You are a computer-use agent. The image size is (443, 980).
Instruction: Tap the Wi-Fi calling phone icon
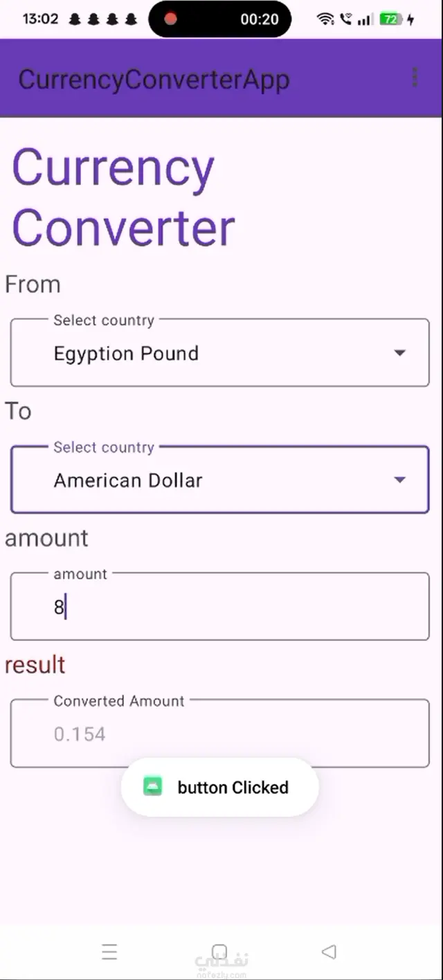coord(345,19)
